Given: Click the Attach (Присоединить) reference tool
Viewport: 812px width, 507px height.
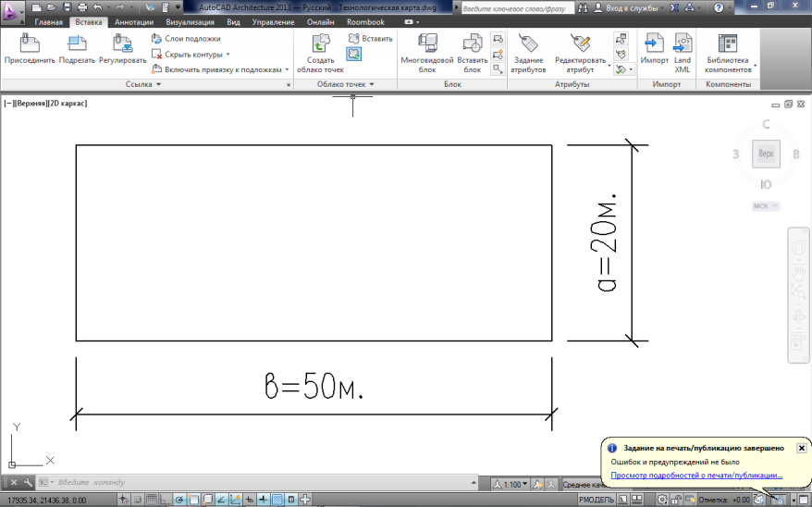Looking at the screenshot, I should (30, 50).
